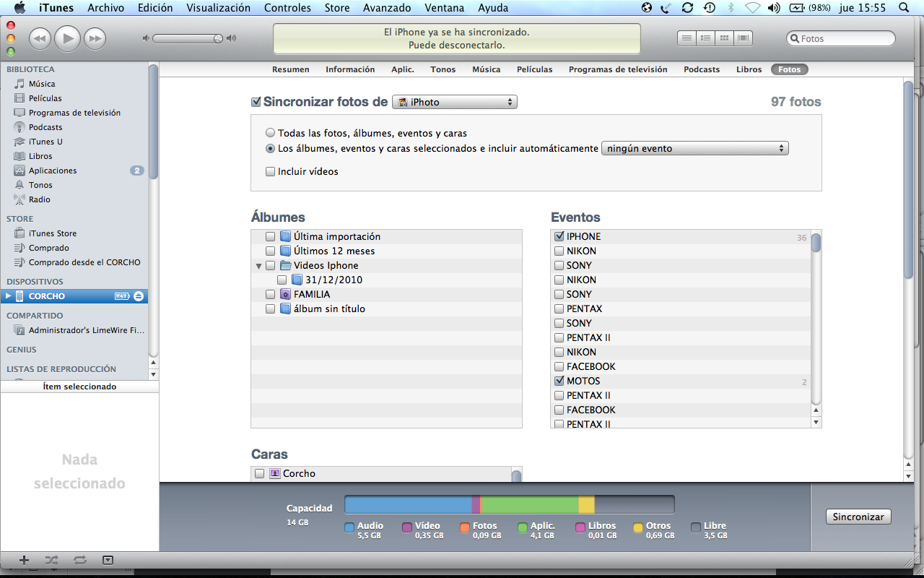
Task: Open the Programas de televisión tab
Action: click(x=618, y=69)
